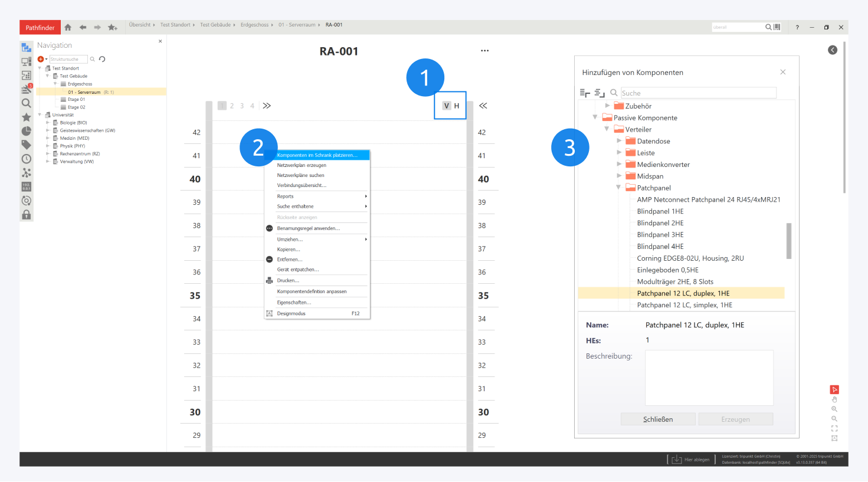
Task: Open the lock icon in the sidebar
Action: [27, 215]
